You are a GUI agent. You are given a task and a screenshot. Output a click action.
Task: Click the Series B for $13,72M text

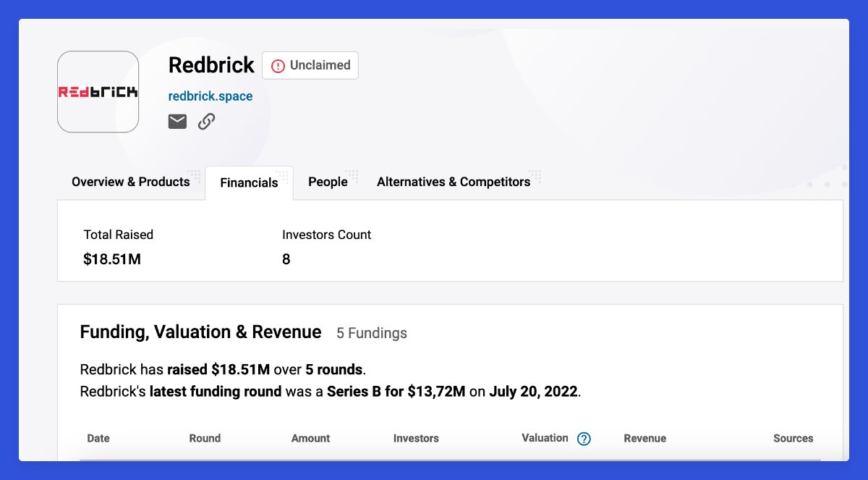[396, 392]
